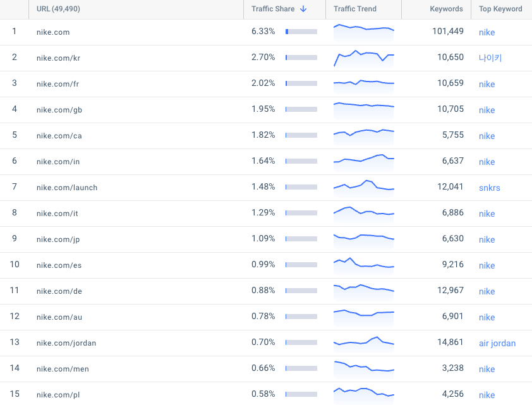532x405 pixels.
Task: Open the nike.com/pl URL in row 15
Action: 58,395
